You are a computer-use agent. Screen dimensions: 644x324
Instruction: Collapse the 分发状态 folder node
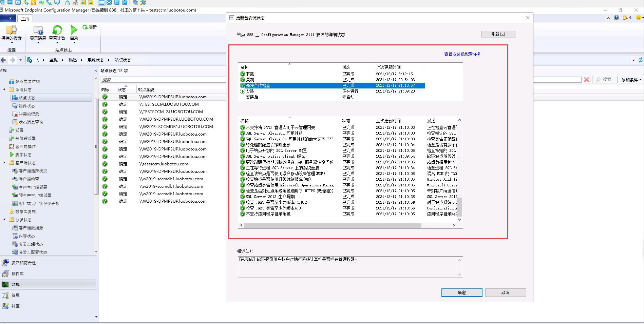tap(4, 220)
